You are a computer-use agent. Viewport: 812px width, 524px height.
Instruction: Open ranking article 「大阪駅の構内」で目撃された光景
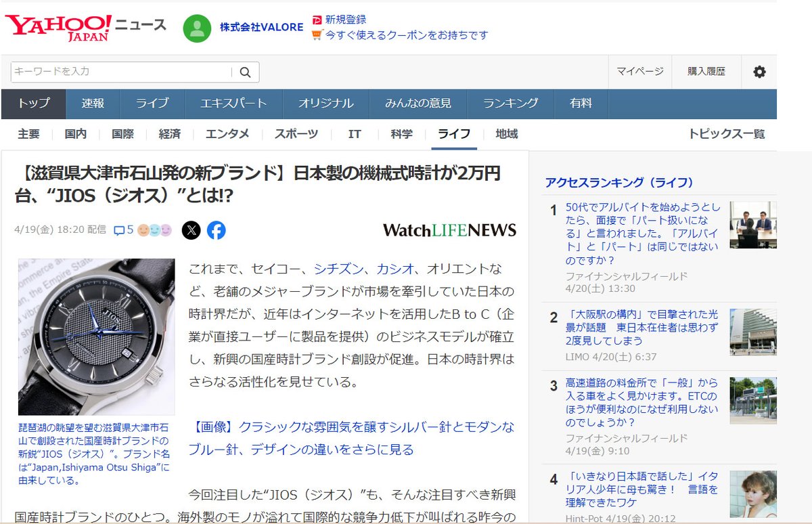pyautogui.click(x=642, y=328)
